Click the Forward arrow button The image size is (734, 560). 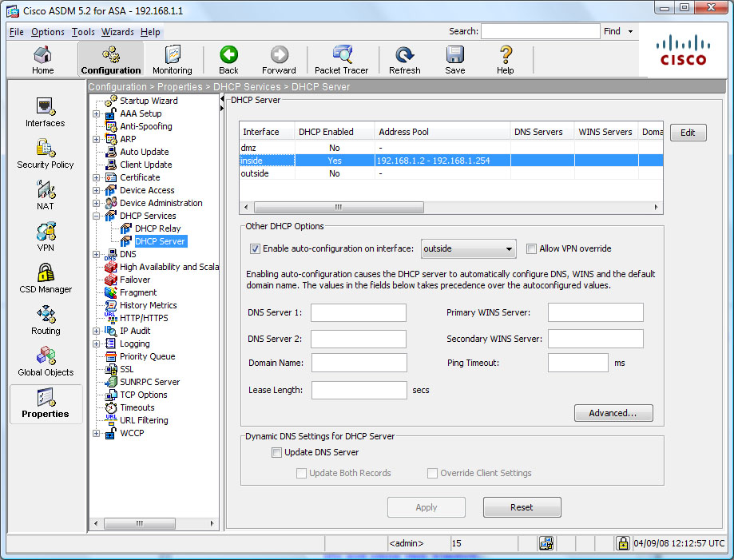(279, 59)
